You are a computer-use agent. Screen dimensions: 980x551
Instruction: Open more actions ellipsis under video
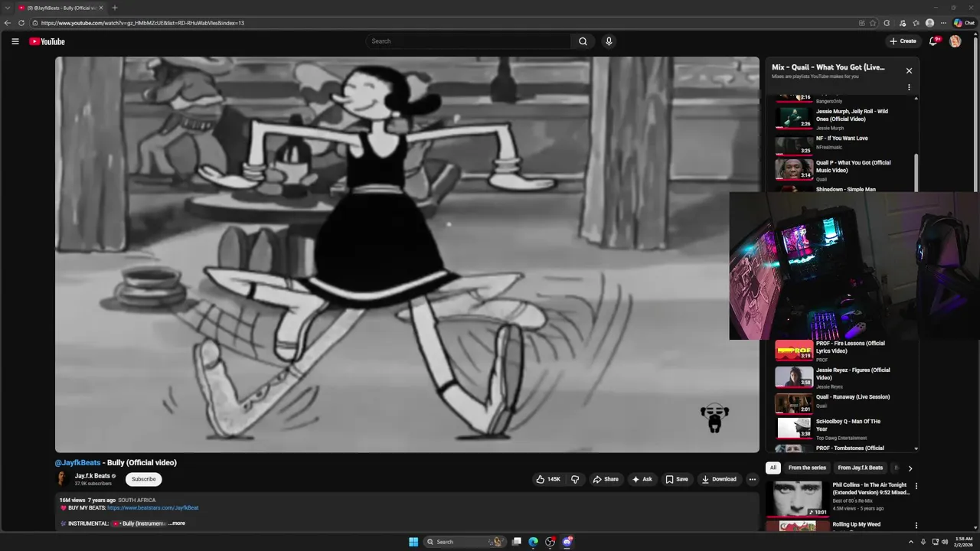[752, 479]
